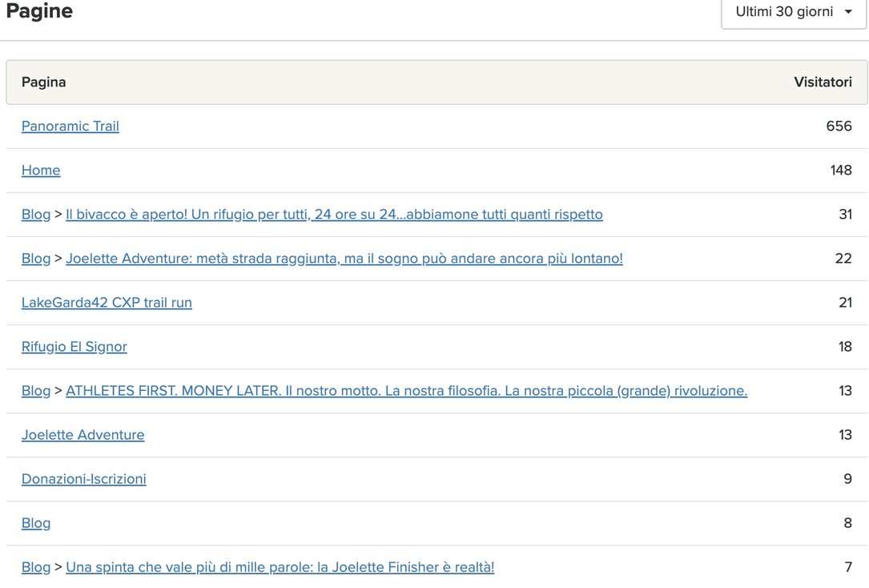Click Blog prefix in Joelette metà strada row

pyautogui.click(x=36, y=258)
